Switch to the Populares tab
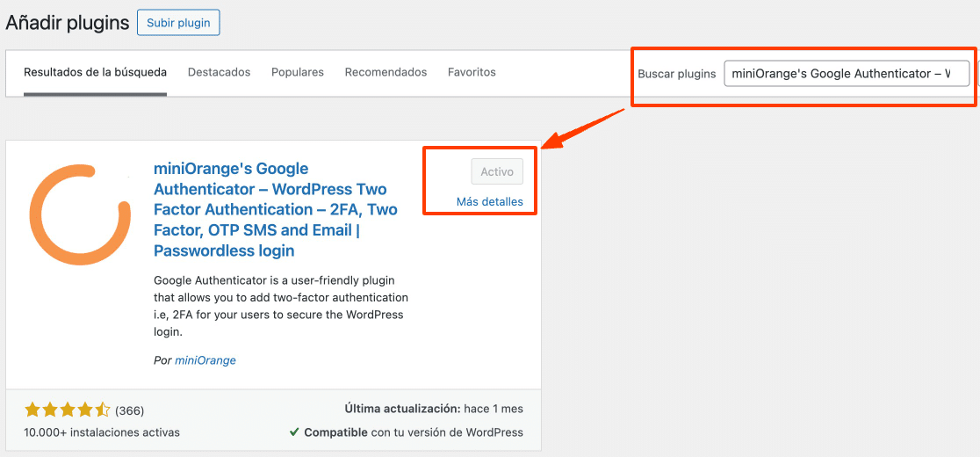Image resolution: width=980 pixels, height=457 pixels. coord(298,73)
